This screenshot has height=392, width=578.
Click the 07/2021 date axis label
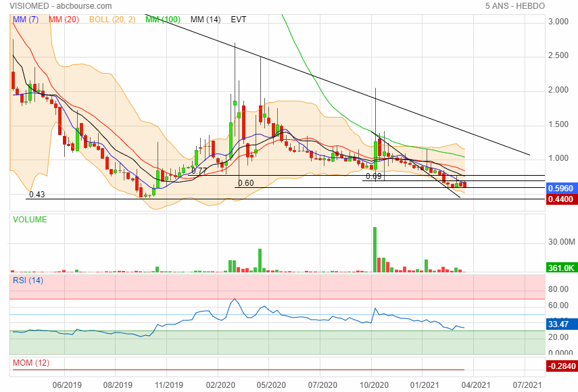coord(527,385)
